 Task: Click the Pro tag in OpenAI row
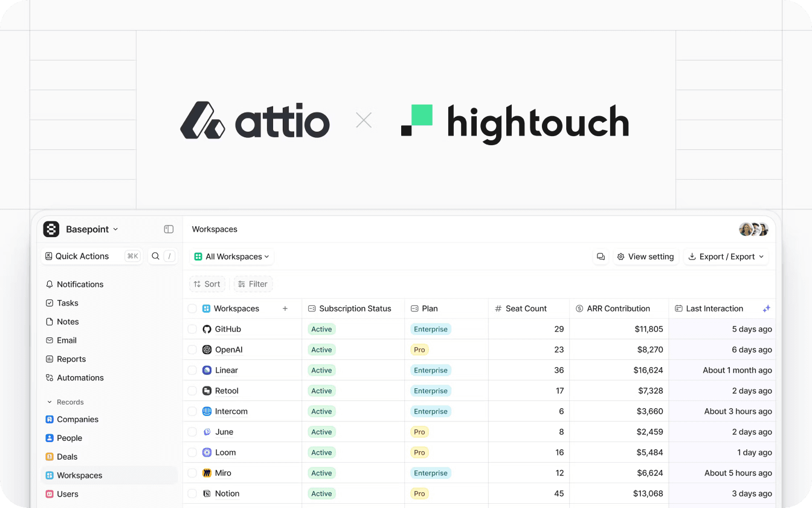click(x=419, y=350)
